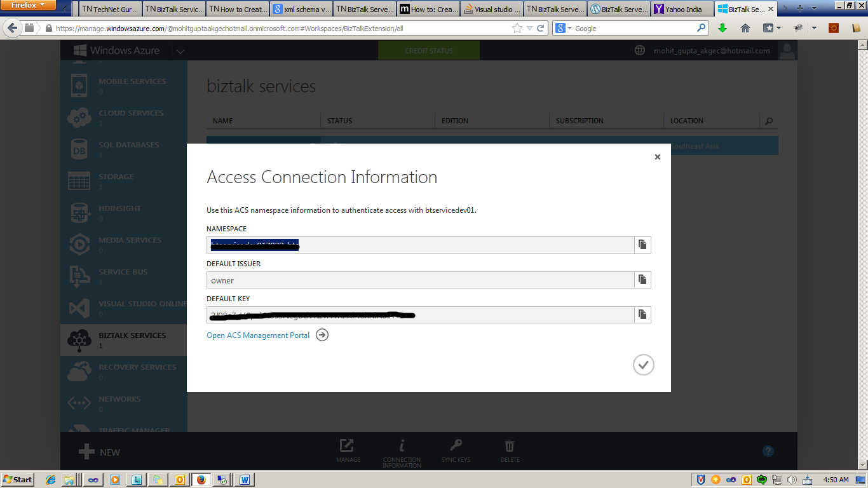Click the arrow icon beside ACS Management Portal

click(x=322, y=335)
